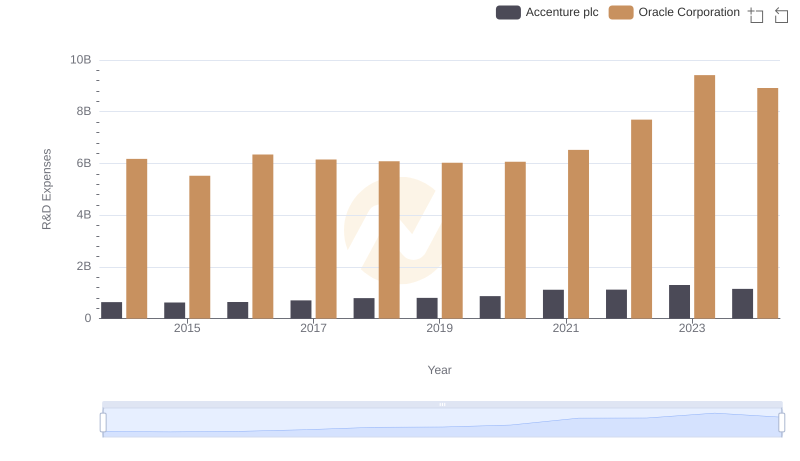The height and width of the screenshot is (461, 800).
Task: Click the Oracle bar for 2018
Action: pos(389,240)
